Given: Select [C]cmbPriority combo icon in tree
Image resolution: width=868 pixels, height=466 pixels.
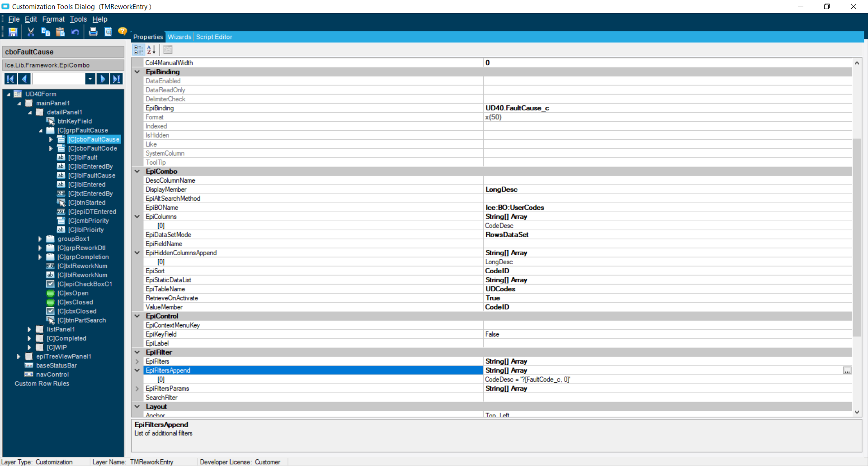Looking at the screenshot, I should [x=61, y=221].
